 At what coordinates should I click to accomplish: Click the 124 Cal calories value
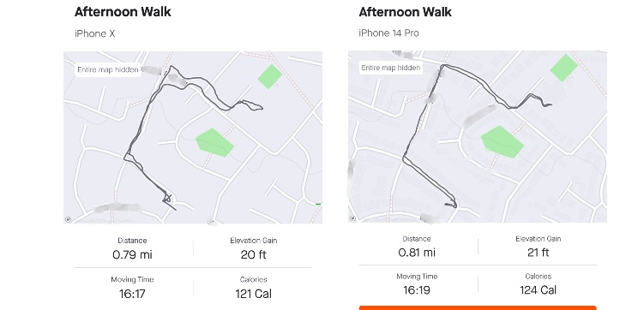(x=538, y=290)
